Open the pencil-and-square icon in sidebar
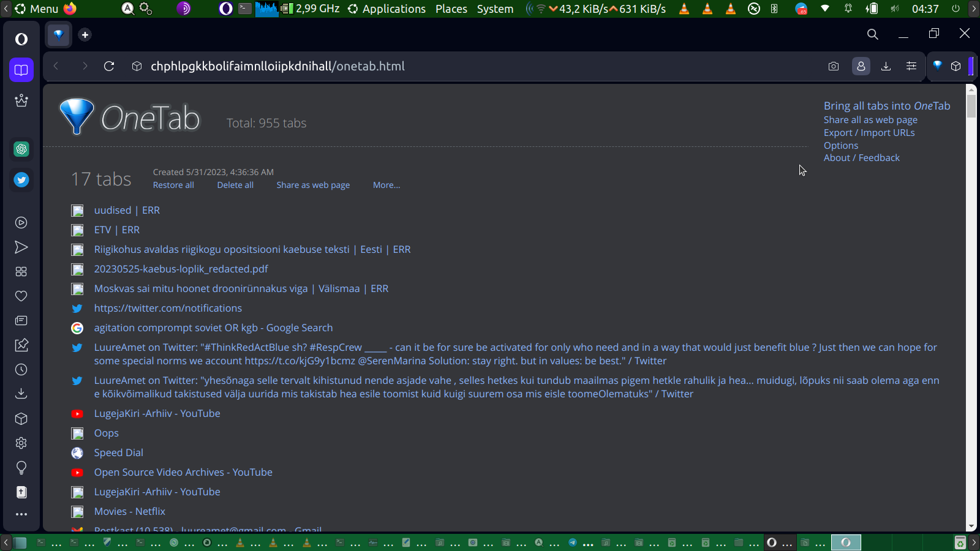 coord(21,345)
